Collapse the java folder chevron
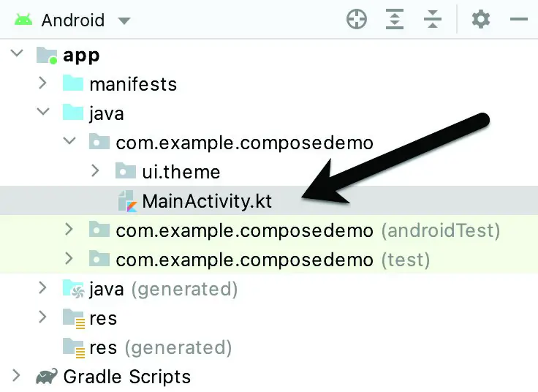The height and width of the screenshot is (392, 538). point(43,112)
